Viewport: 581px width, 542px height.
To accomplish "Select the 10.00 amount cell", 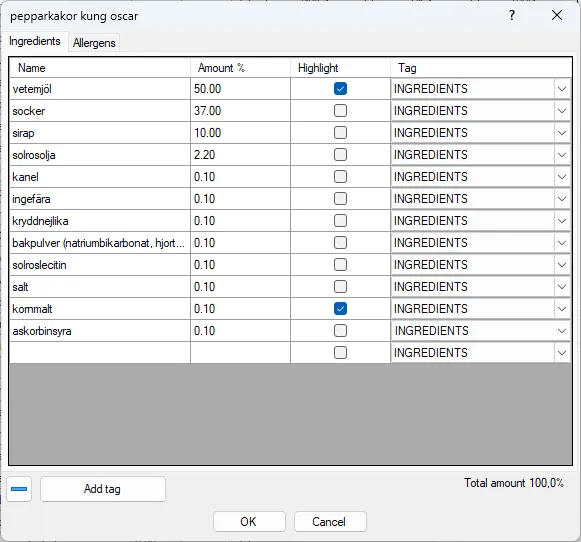I will click(x=240, y=133).
